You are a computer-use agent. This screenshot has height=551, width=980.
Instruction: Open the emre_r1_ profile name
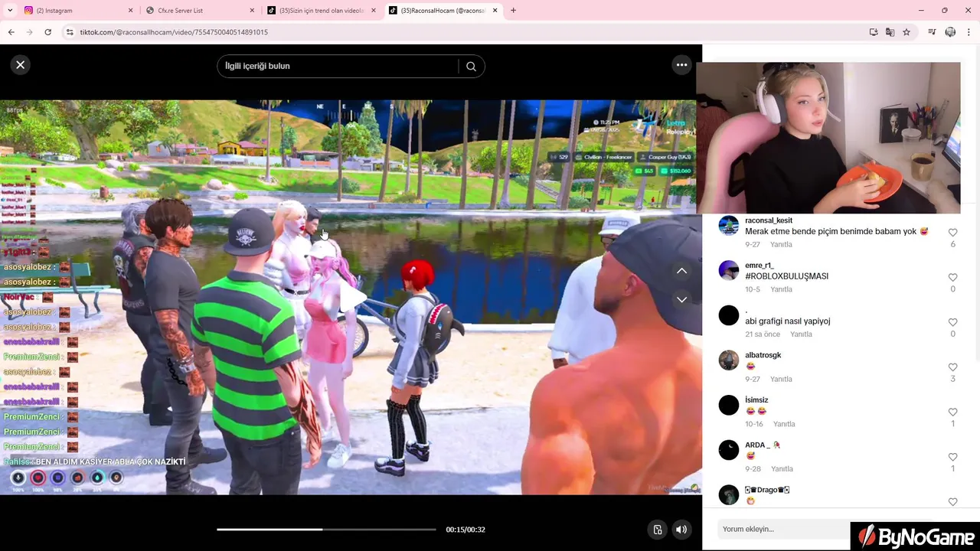[759, 266]
